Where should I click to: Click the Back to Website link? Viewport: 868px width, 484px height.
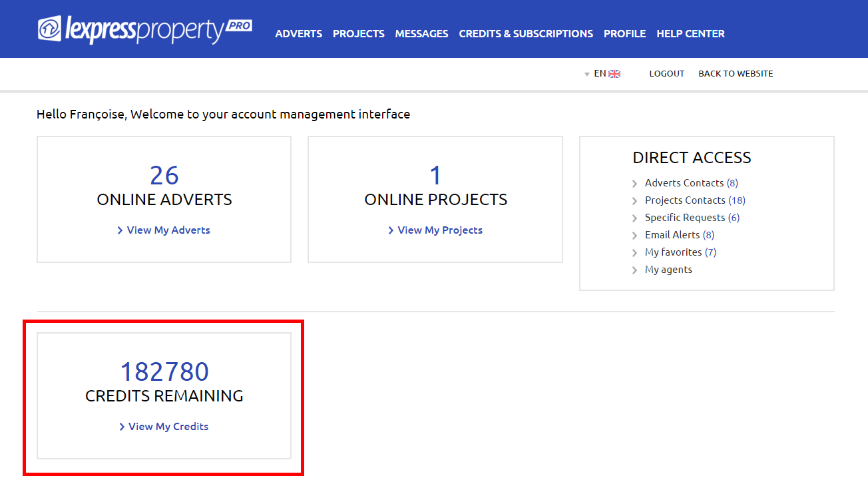coord(736,74)
